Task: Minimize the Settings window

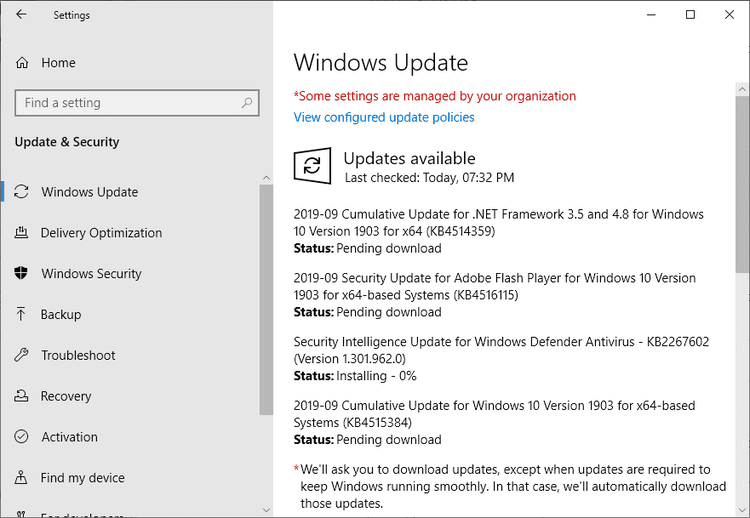Action: [651, 15]
